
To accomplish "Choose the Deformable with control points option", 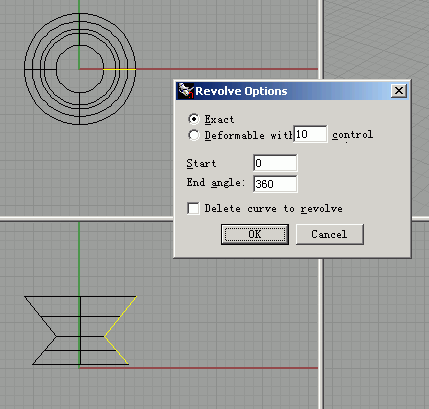I will [194, 135].
